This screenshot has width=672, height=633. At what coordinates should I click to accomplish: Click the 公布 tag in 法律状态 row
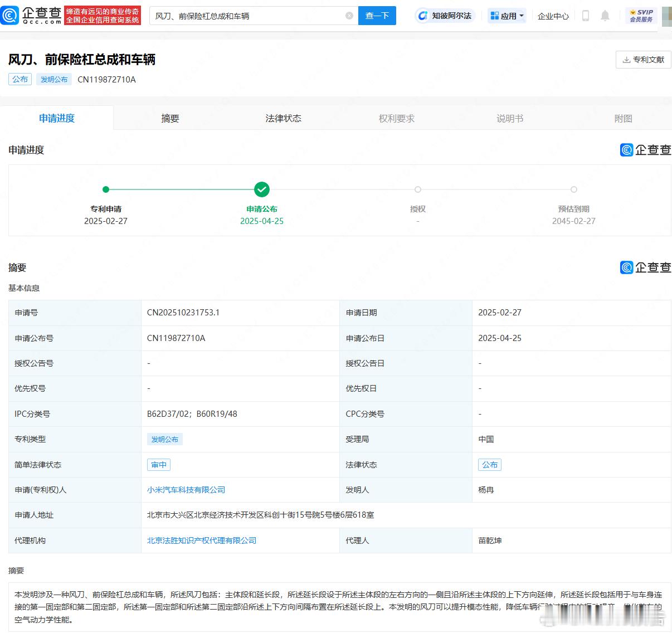pyautogui.click(x=490, y=465)
